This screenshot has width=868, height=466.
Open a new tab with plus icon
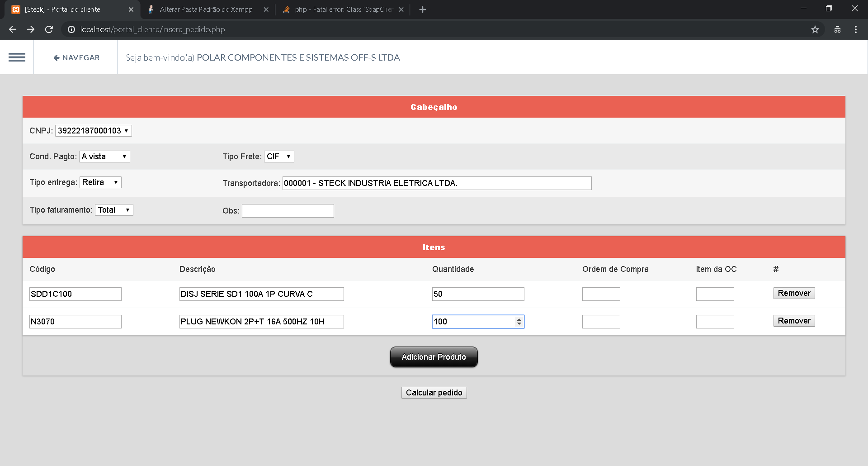coord(422,10)
